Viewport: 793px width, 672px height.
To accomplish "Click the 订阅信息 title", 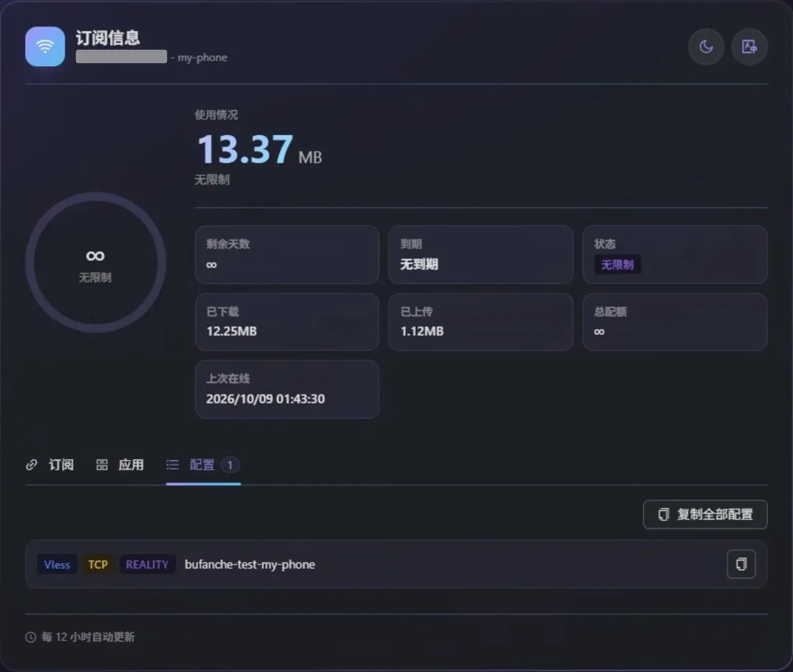I will click(108, 38).
